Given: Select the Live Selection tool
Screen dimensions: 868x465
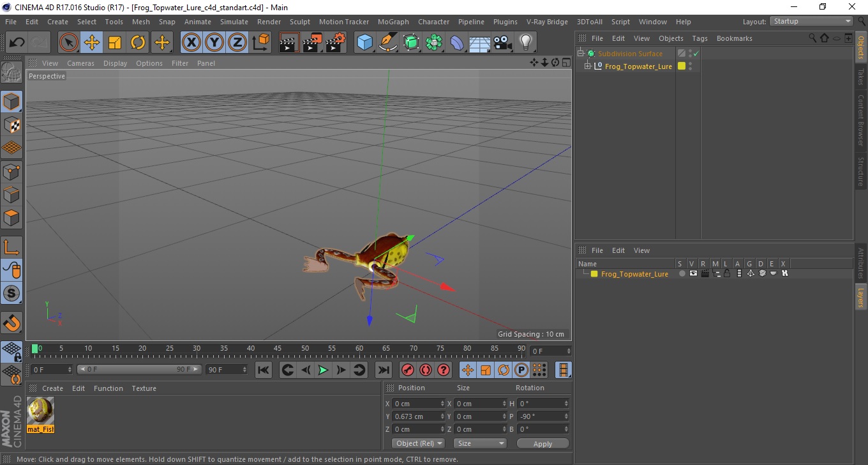Looking at the screenshot, I should pos(69,43).
